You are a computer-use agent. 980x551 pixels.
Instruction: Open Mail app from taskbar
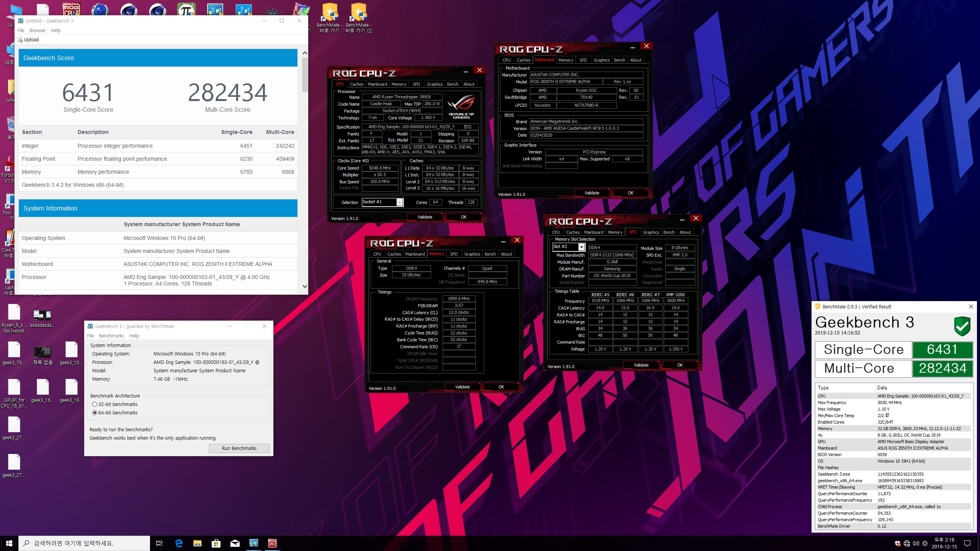coord(235,543)
